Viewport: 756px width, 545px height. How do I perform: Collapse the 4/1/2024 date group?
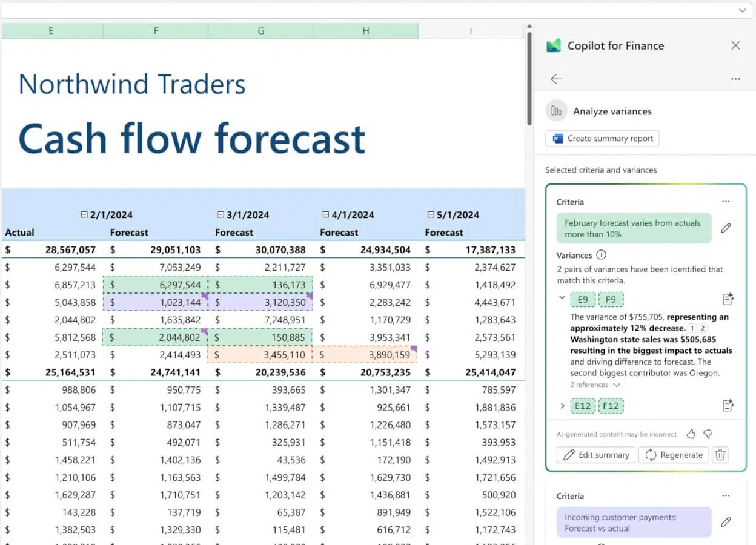325,214
